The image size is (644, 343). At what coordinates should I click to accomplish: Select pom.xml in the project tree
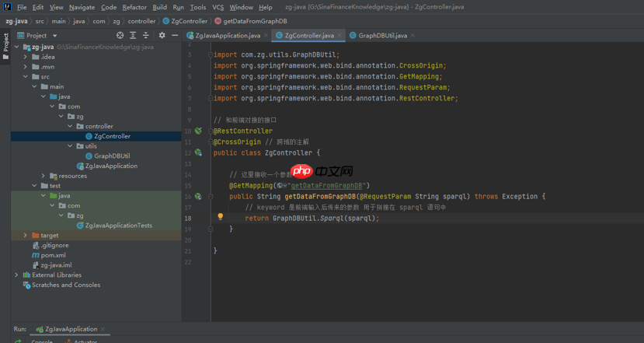tap(53, 255)
